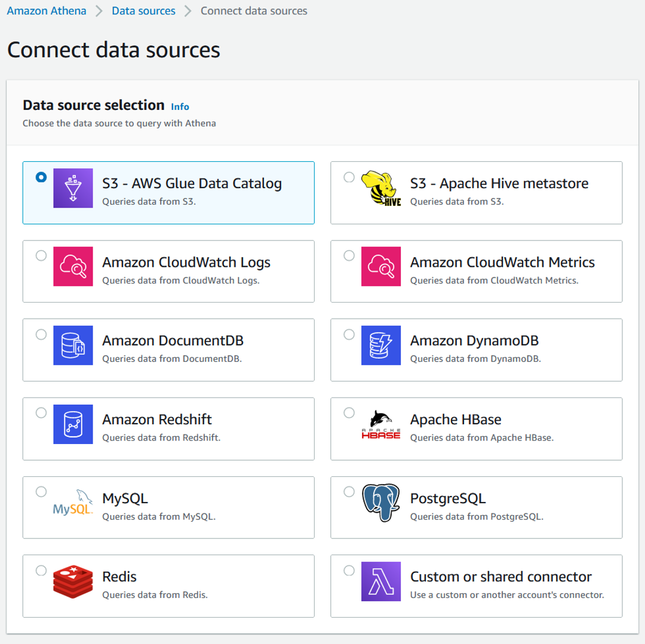Image resolution: width=645 pixels, height=644 pixels.
Task: Click the Redis red stack logo
Action: coord(73,581)
